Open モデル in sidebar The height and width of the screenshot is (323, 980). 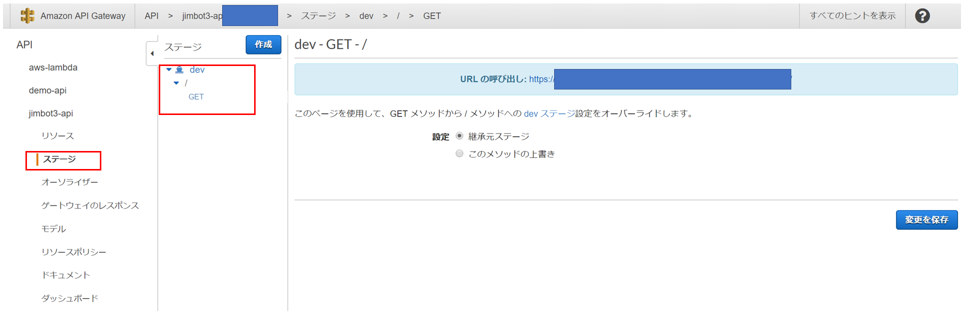click(x=53, y=228)
